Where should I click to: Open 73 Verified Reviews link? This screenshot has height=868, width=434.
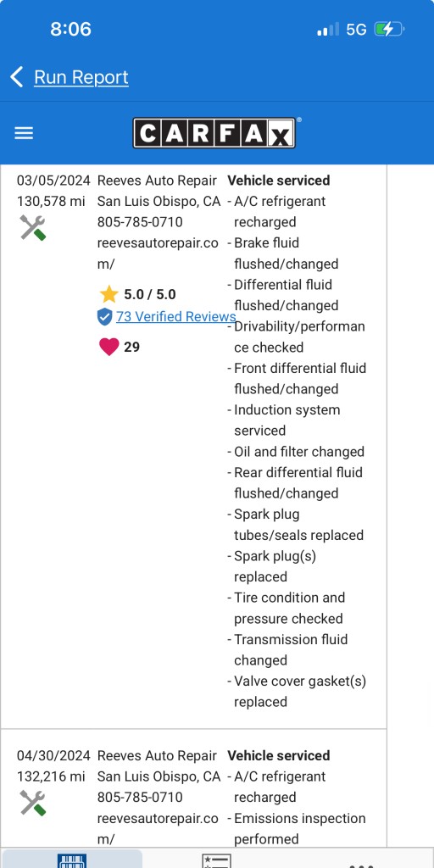(x=176, y=316)
